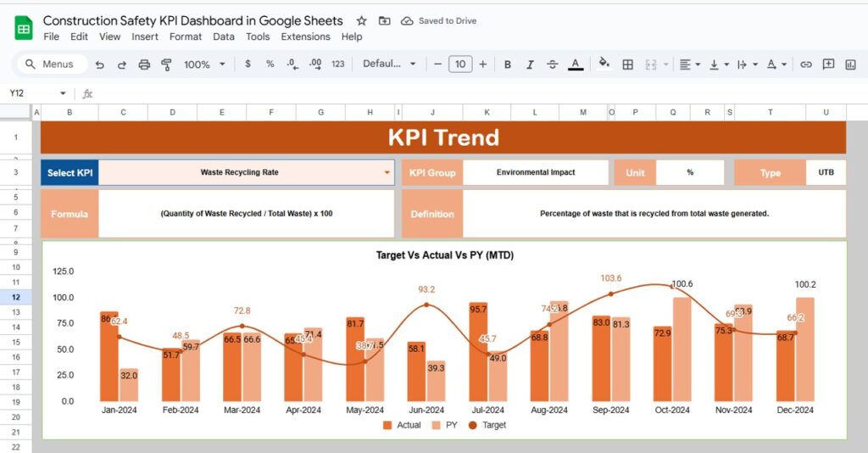Open the Format menu
The width and height of the screenshot is (868, 453).
(x=186, y=36)
